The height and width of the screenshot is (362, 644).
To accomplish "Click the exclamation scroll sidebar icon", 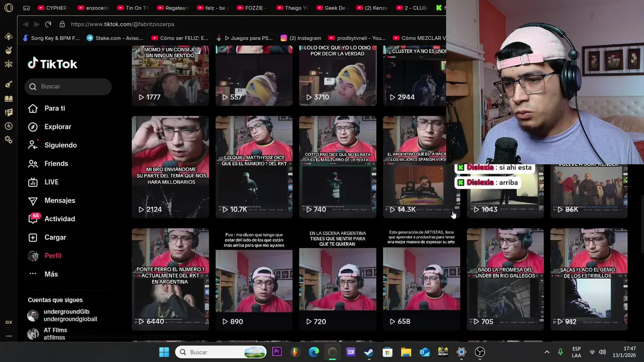I will click(9, 112).
